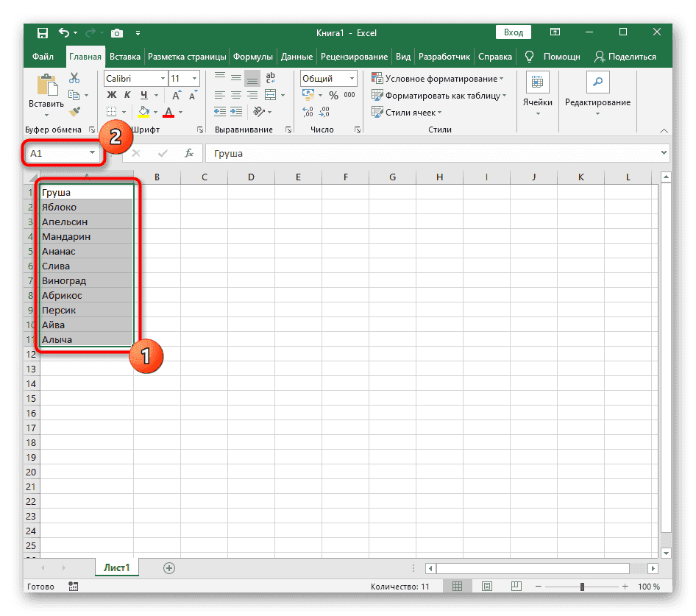Open the Calibri font name dropdown
The height and width of the screenshot is (616, 696).
[x=135, y=79]
